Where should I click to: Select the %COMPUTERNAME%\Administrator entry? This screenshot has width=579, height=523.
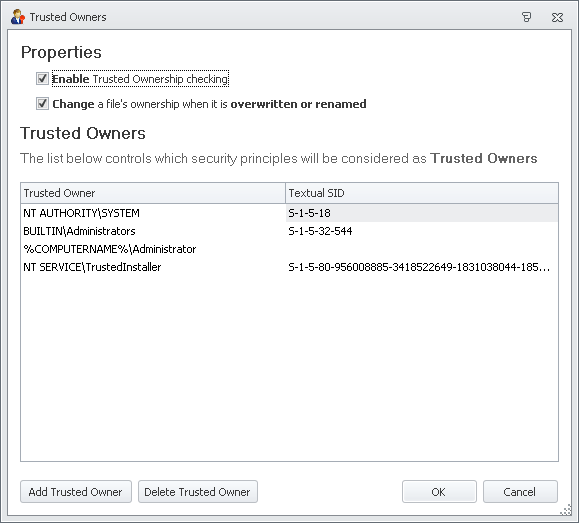tap(110, 249)
